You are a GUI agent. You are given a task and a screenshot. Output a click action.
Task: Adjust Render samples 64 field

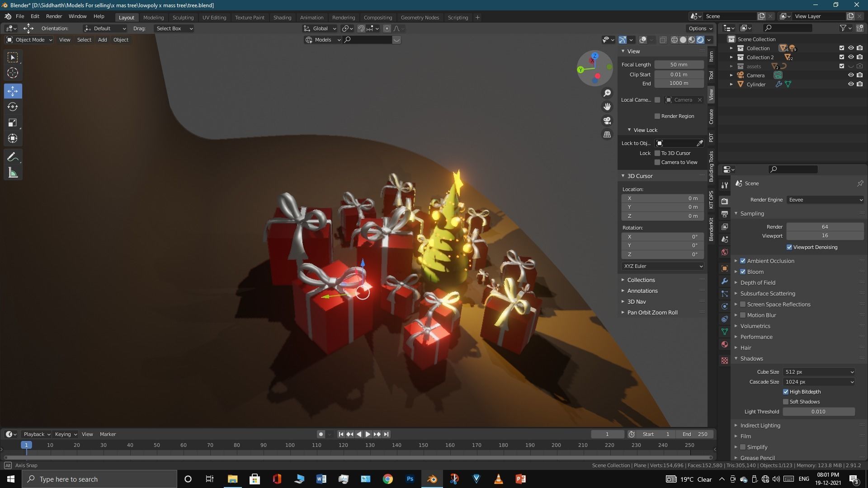pos(825,227)
